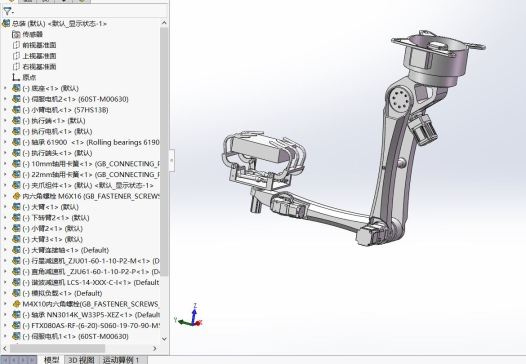
Task: Click the 总装 top assembly icon
Action: click(6, 23)
